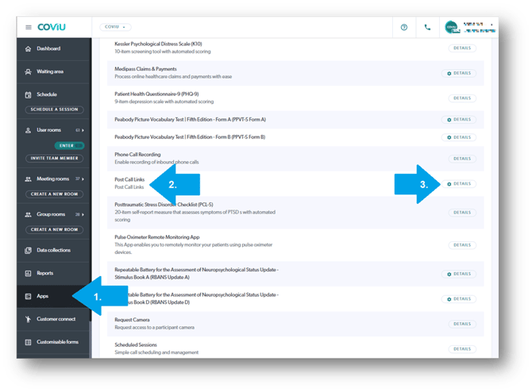This screenshot has height=392, width=532.
Task: Open Waiting area from sidebar
Action: point(48,71)
